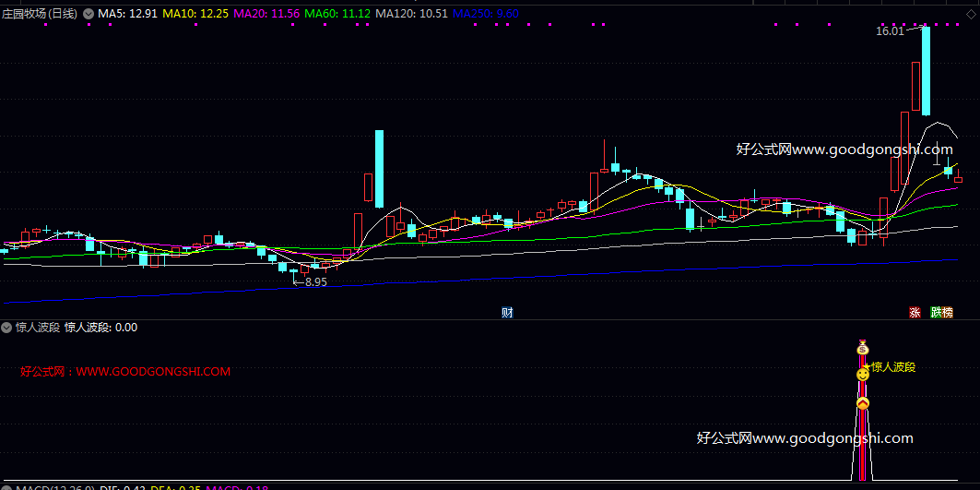Viewport: 980px width, 490px height.
Task: Click the 榜 ranking marker icon
Action: coord(948,313)
